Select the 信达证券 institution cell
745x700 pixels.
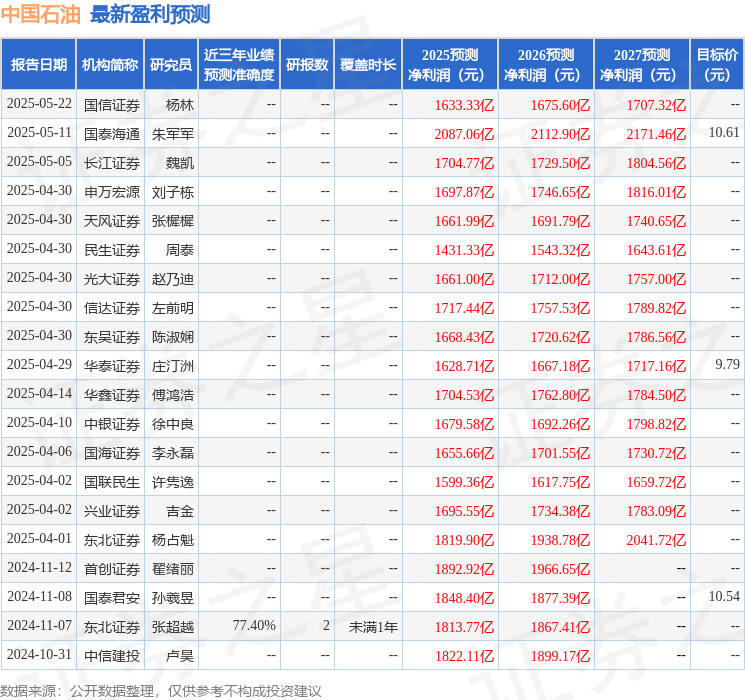point(112,308)
